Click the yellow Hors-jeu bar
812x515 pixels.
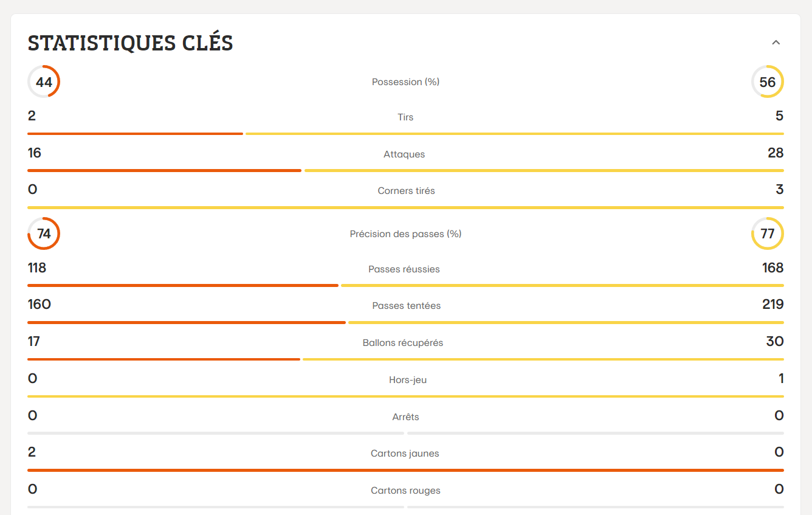pyautogui.click(x=405, y=396)
